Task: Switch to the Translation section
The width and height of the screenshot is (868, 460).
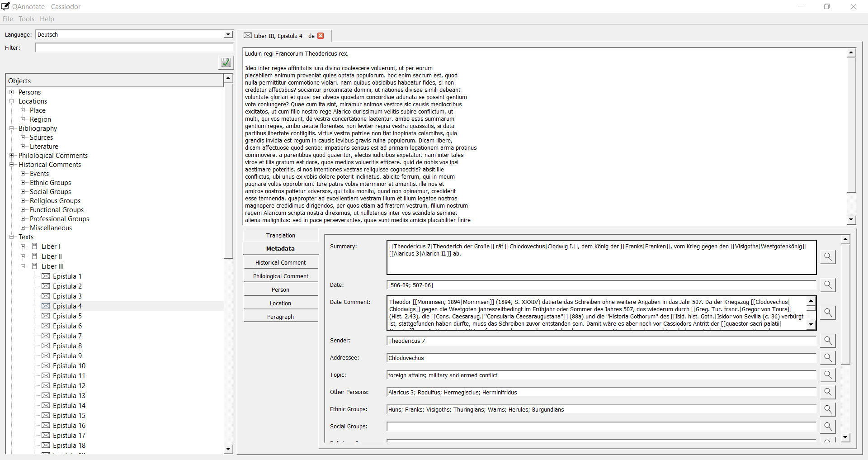Action: 281,236
